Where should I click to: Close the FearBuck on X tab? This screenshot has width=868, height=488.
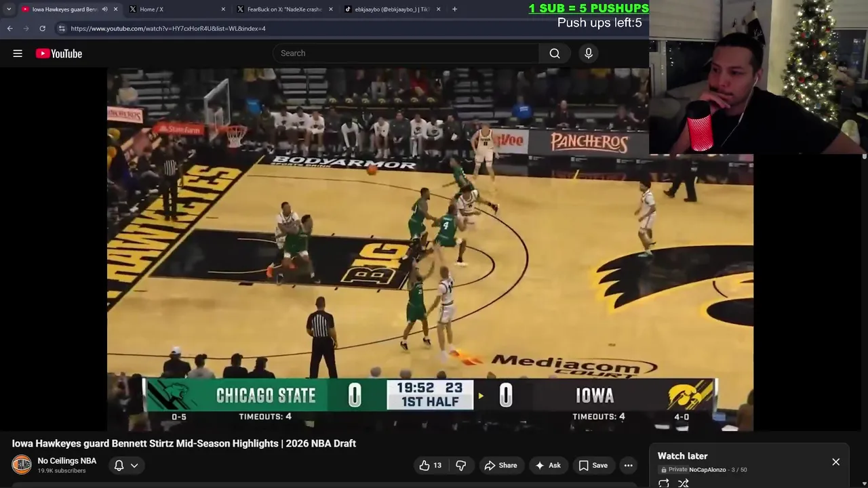click(331, 9)
